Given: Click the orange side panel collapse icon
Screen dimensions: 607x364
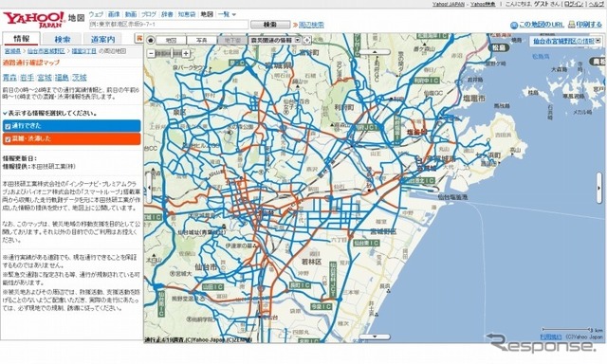Looking at the screenshot, I should [x=139, y=39].
